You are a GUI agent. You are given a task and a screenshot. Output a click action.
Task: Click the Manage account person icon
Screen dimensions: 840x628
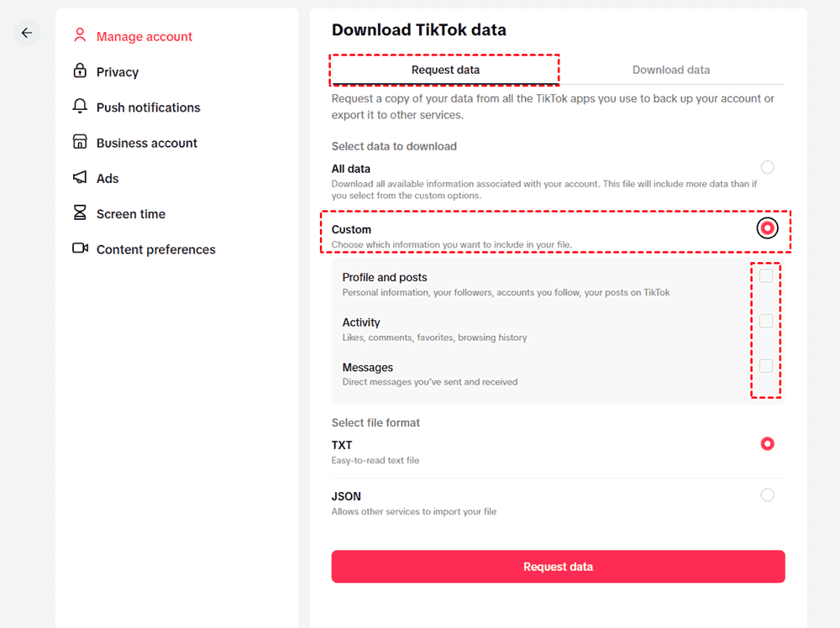[x=80, y=35]
